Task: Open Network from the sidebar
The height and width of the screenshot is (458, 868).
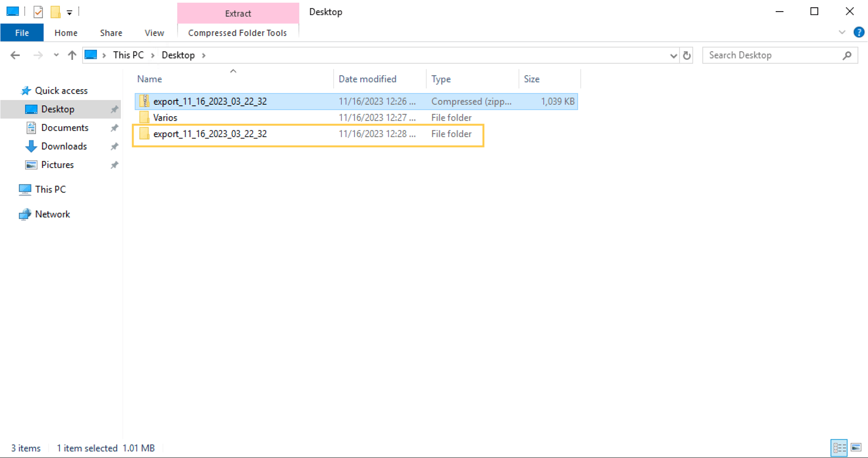Action: [52, 214]
